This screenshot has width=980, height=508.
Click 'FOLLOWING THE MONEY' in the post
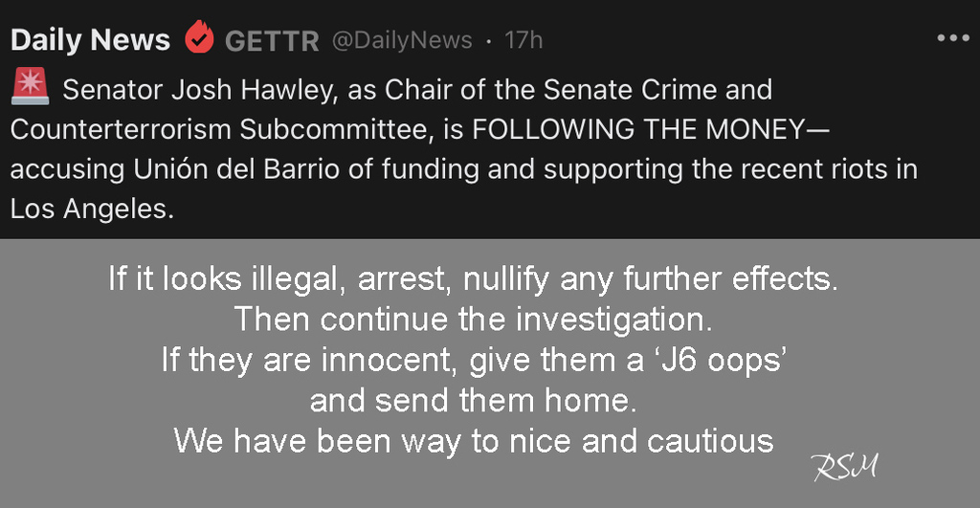pyautogui.click(x=638, y=130)
